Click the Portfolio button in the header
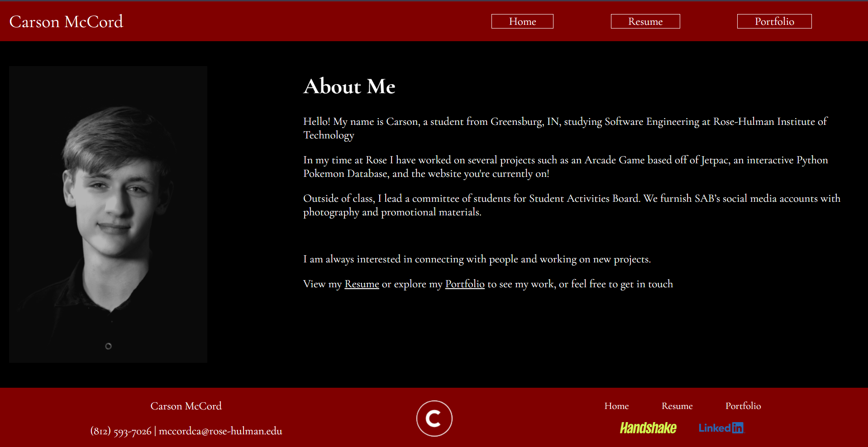868x447 pixels. (774, 21)
